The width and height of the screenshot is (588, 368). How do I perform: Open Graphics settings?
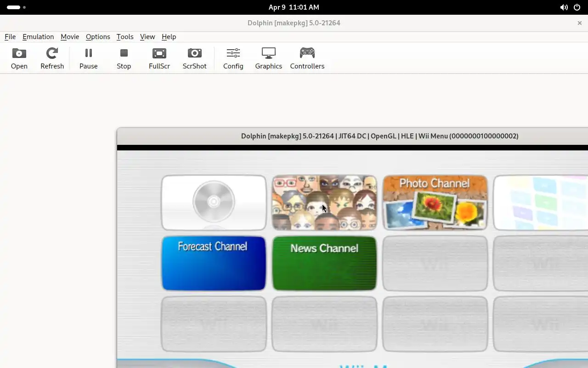click(269, 58)
